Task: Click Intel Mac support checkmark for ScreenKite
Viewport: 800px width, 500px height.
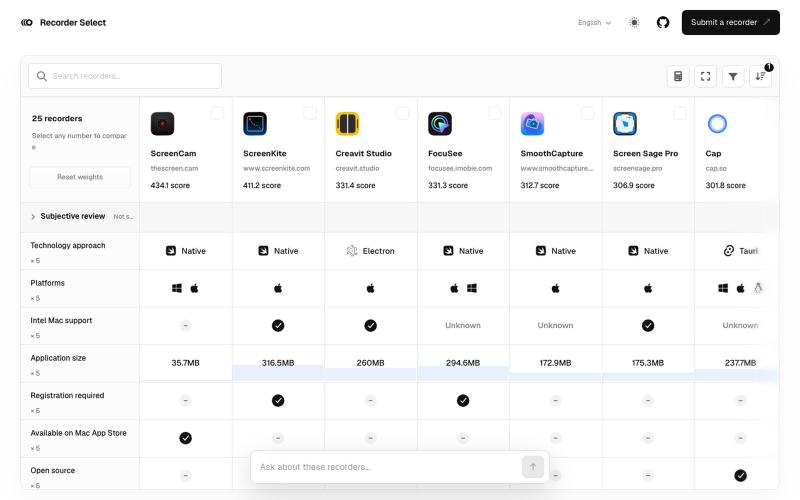Action: [278, 326]
